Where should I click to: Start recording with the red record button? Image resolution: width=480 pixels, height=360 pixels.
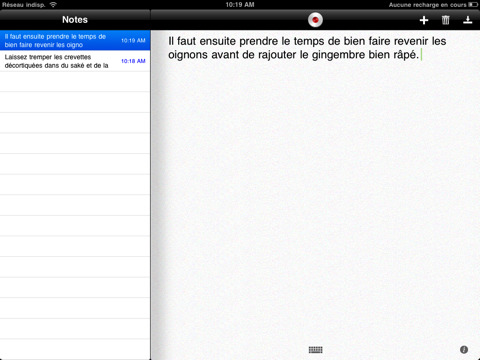click(315, 20)
